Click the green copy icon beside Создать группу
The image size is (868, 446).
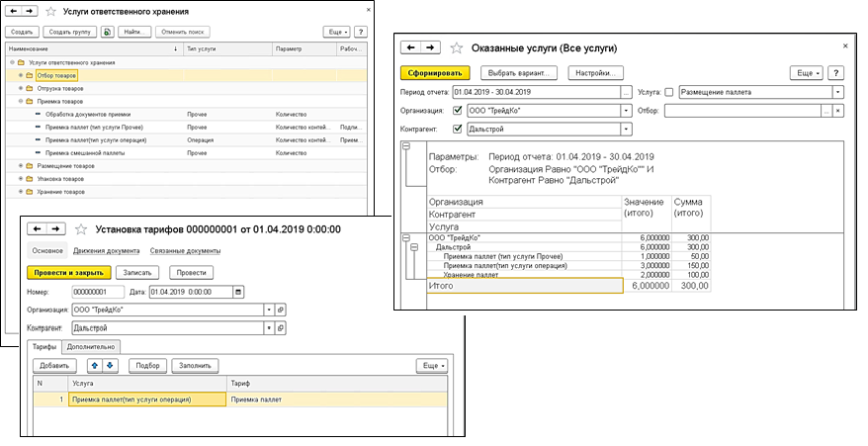tap(108, 32)
